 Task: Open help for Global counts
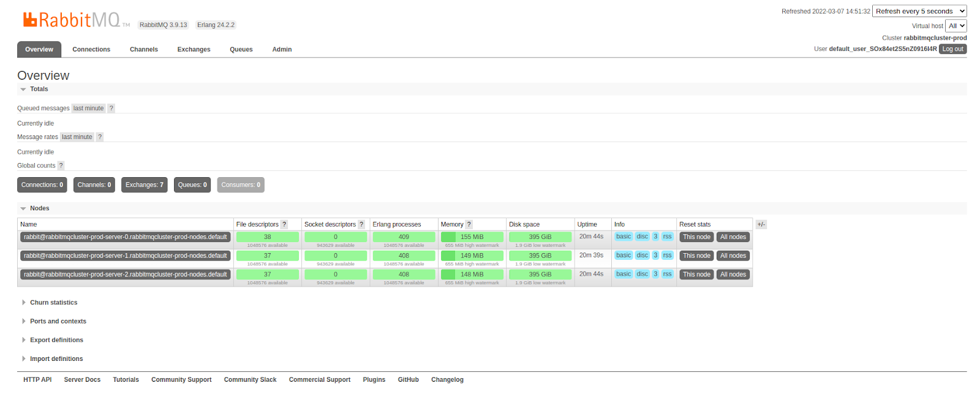pyautogui.click(x=61, y=165)
